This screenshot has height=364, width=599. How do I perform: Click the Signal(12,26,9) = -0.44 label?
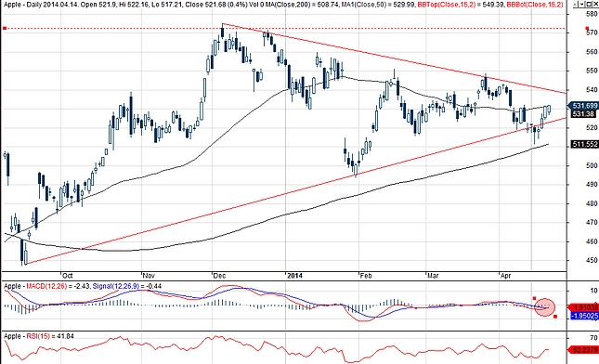127,286
